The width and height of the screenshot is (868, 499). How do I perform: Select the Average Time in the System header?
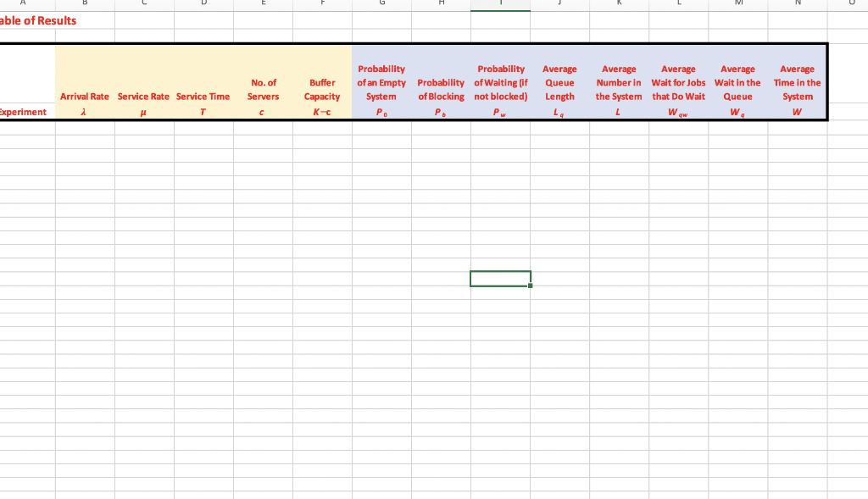point(797,82)
